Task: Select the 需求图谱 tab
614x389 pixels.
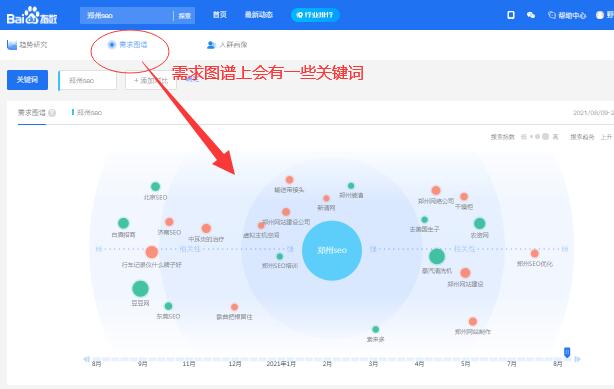Action: 128,45
